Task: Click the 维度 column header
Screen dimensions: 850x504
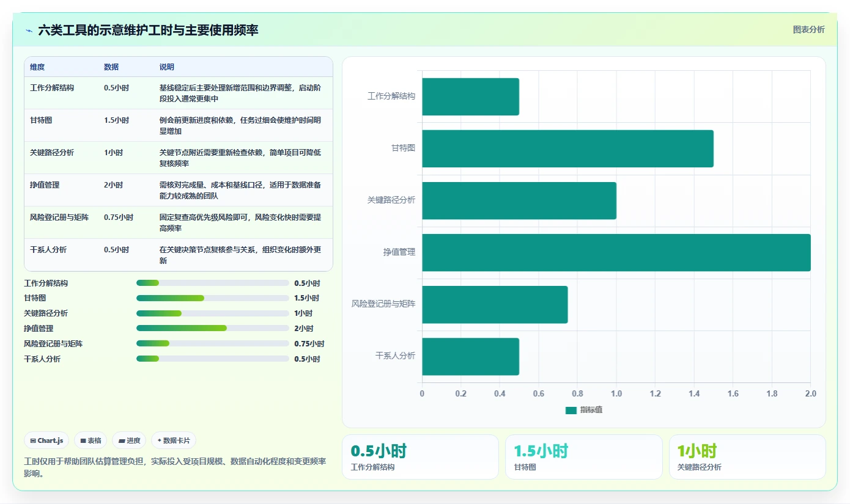Action: coord(37,67)
